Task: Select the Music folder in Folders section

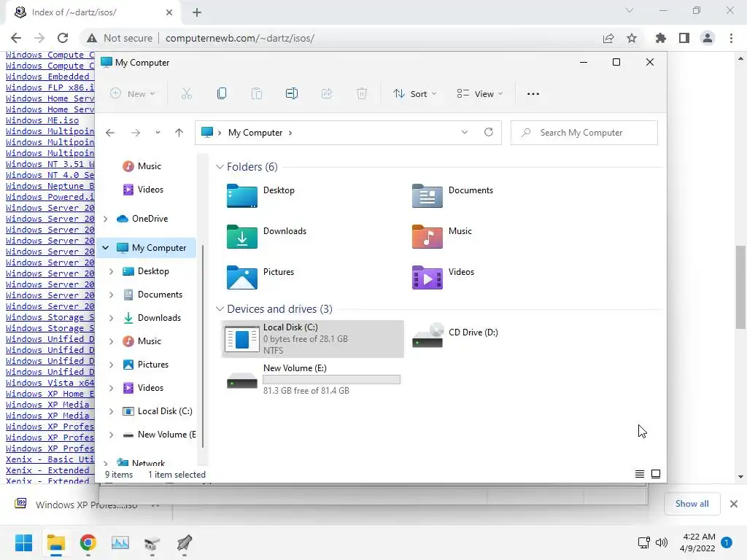Action: click(427, 237)
